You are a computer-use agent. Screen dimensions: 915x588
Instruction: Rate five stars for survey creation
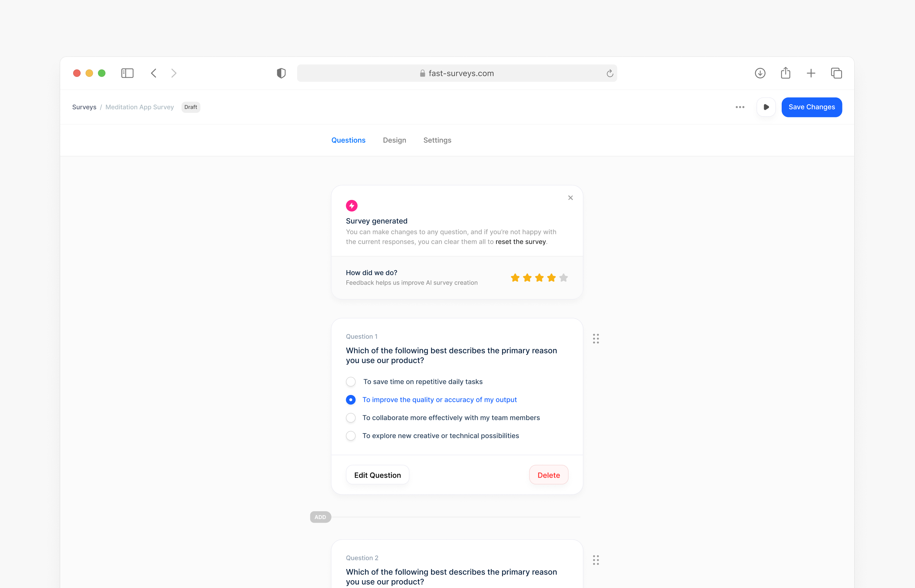pos(563,278)
